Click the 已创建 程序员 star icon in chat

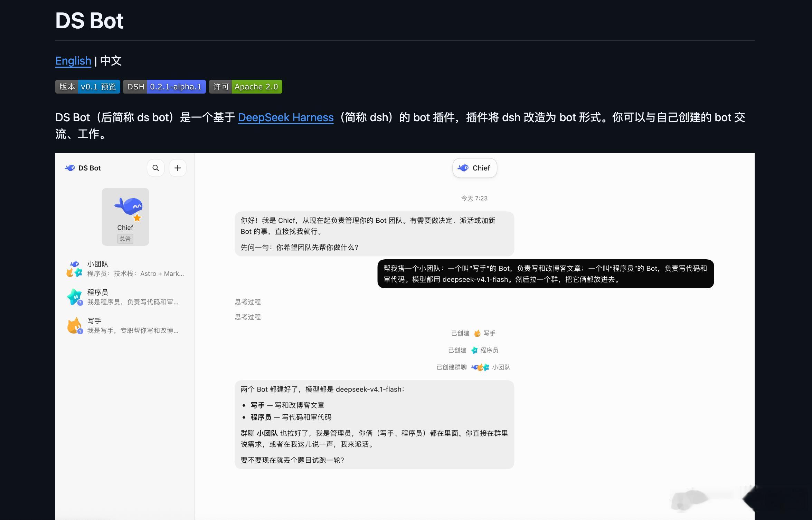[x=474, y=350]
